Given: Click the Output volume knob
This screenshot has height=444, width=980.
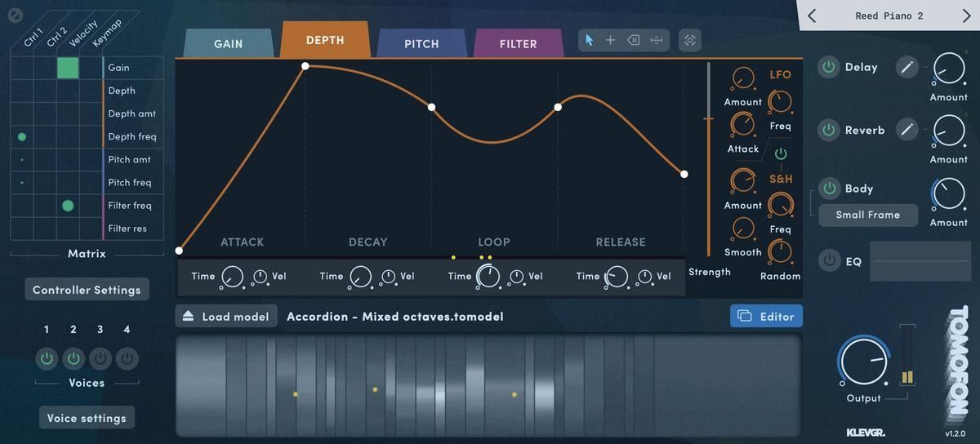Looking at the screenshot, I should point(863,362).
